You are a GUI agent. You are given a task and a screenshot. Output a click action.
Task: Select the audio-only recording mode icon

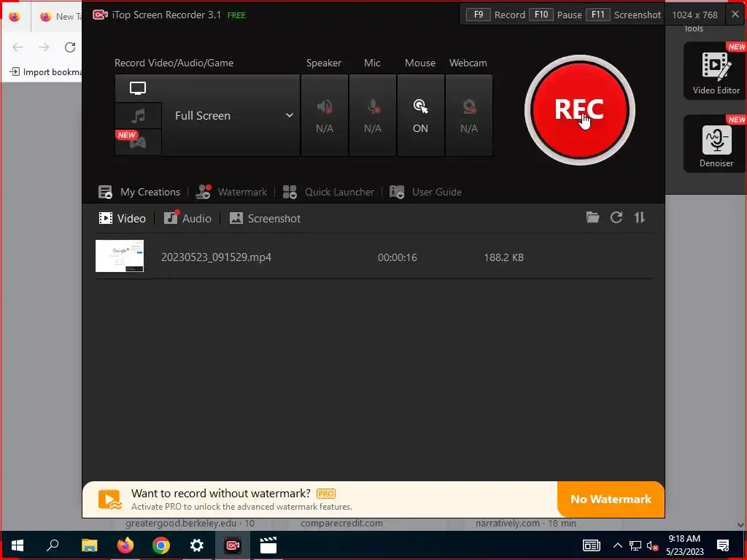coord(138,115)
